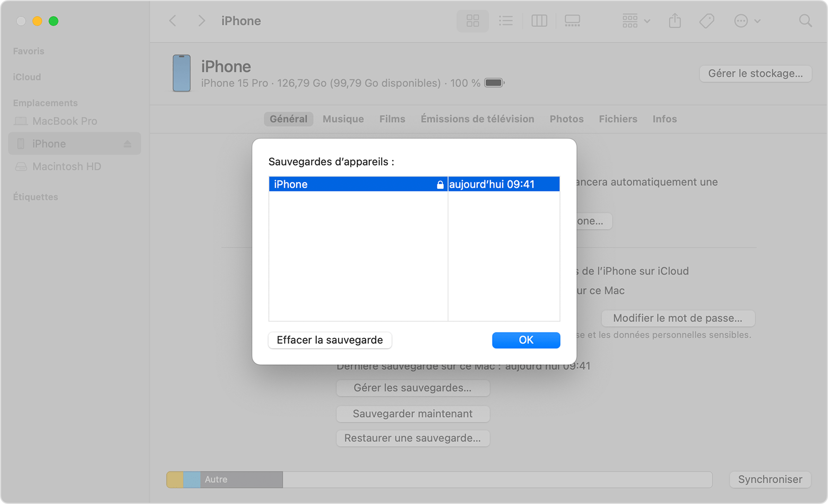Switch Finder to icon grid view
The width and height of the screenshot is (828, 504).
coord(472,21)
